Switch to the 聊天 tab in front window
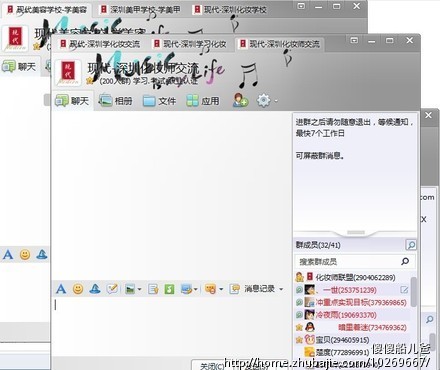 [x=72, y=101]
